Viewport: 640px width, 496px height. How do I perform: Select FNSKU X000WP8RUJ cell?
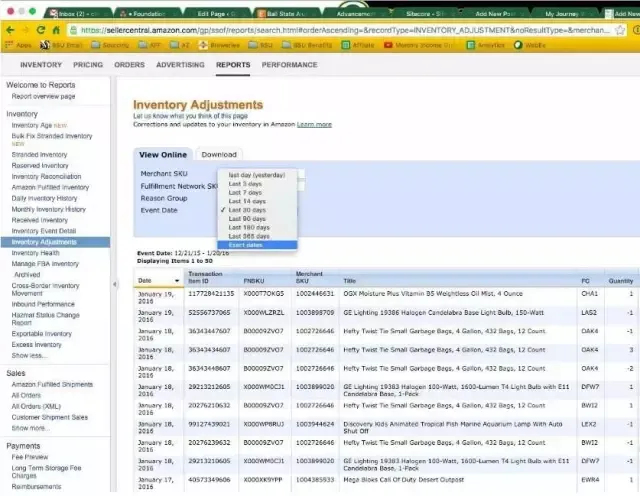pyautogui.click(x=264, y=424)
